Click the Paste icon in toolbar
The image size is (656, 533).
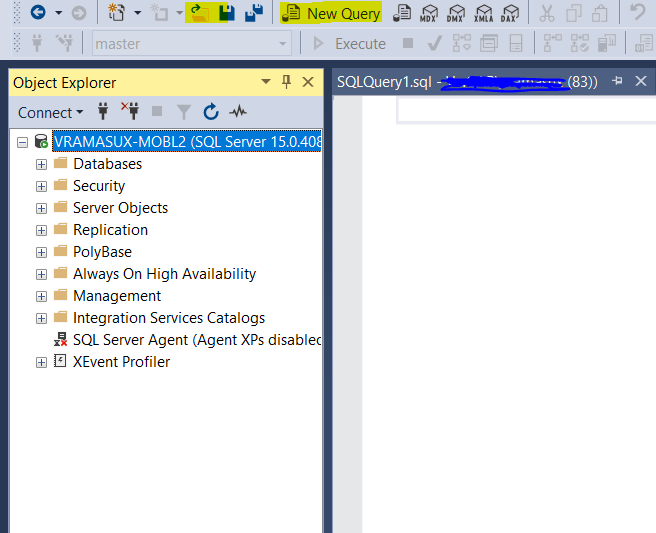click(600, 13)
